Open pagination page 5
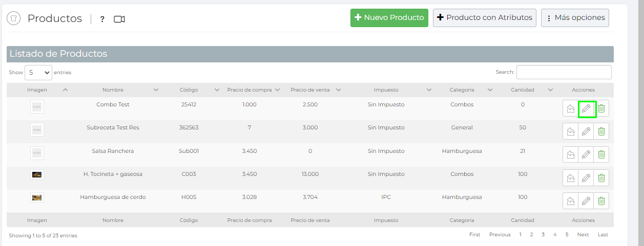Screen dimensions: 644x246 pos(567,235)
